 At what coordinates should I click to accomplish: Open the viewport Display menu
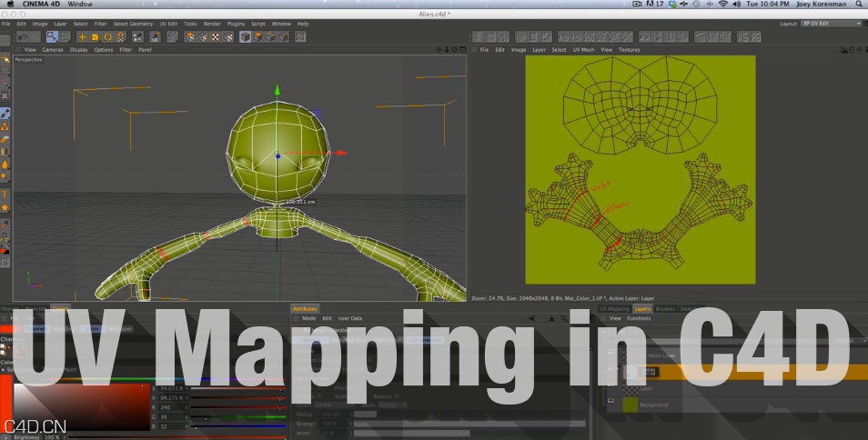(78, 50)
